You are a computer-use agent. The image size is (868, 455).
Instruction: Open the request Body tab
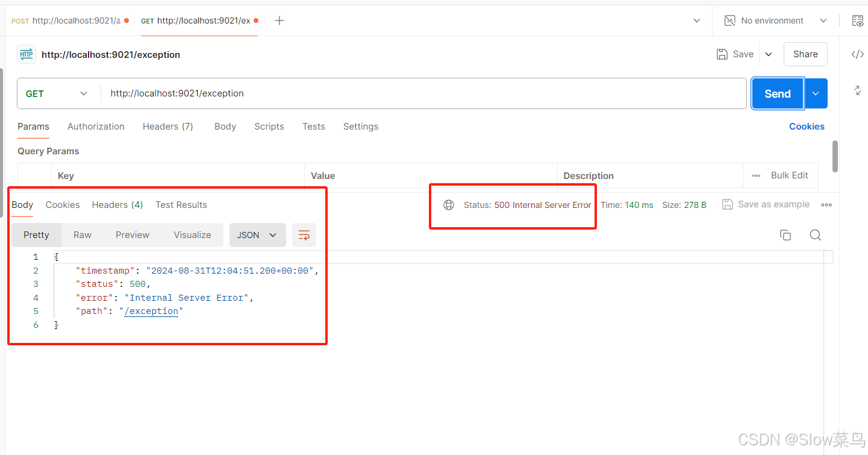(225, 127)
